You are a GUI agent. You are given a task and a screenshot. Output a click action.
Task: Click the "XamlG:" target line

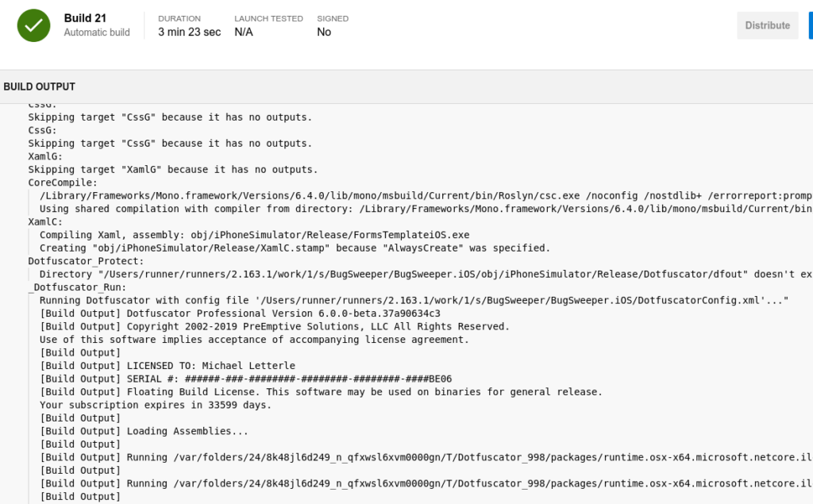(45, 156)
